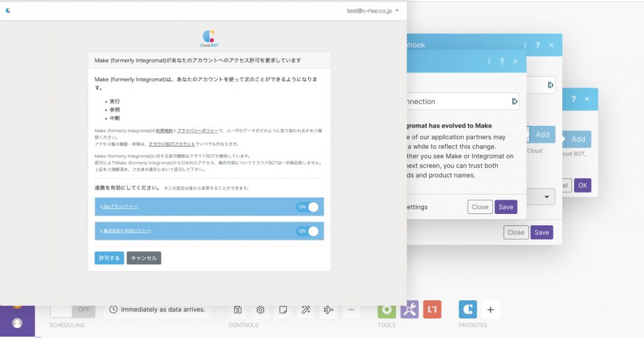Click the help icon in the connection dialog
This screenshot has width=644, height=338.
point(502,61)
